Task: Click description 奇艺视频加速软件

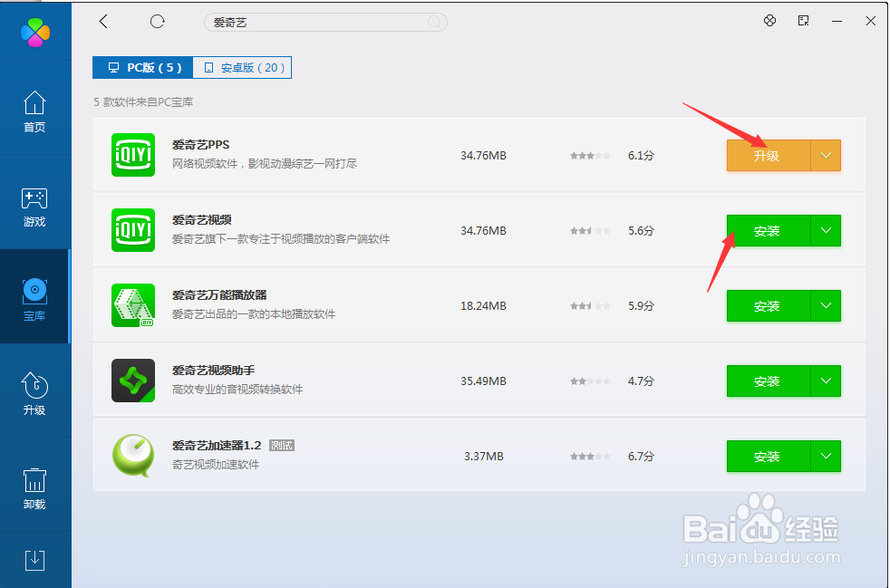Action: pyautogui.click(x=216, y=465)
